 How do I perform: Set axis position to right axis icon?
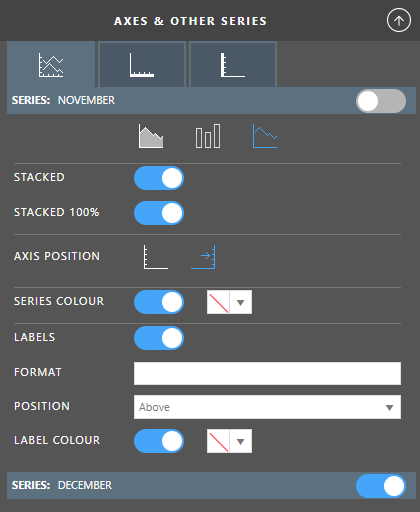tap(203, 257)
